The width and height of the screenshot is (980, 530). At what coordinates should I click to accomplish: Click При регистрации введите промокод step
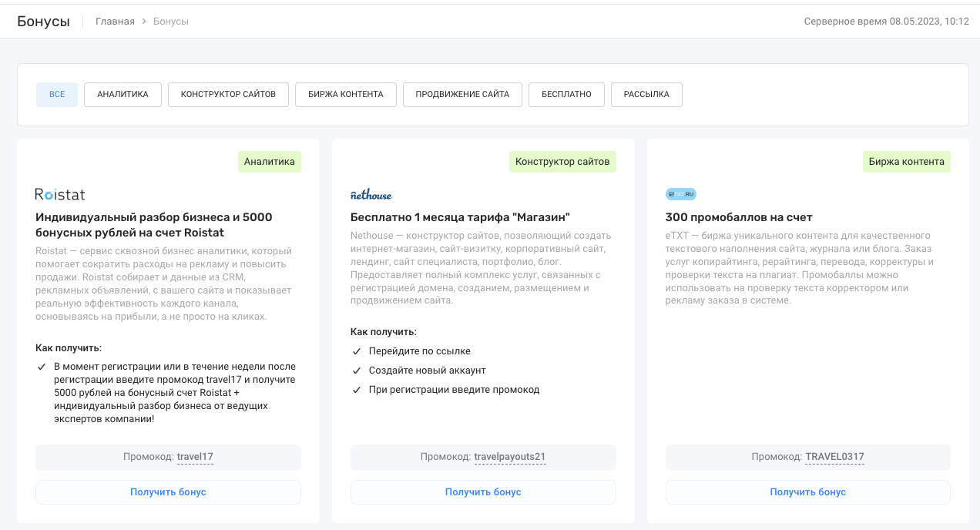click(x=455, y=390)
